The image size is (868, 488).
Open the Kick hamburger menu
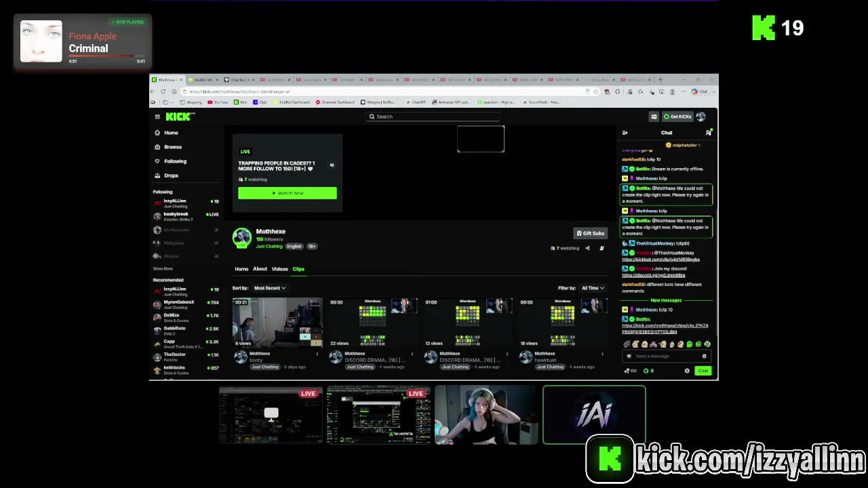(157, 117)
